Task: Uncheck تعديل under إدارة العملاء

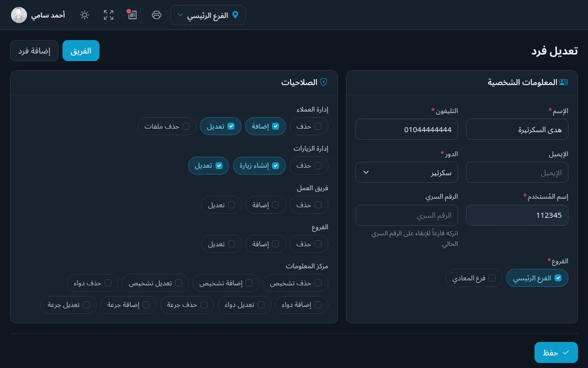Action: 231,126
